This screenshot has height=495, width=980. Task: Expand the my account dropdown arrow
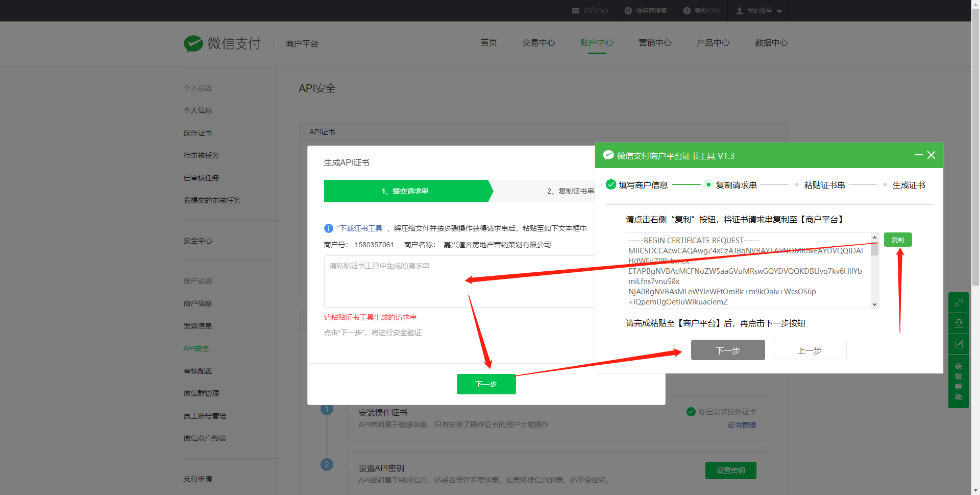click(779, 11)
